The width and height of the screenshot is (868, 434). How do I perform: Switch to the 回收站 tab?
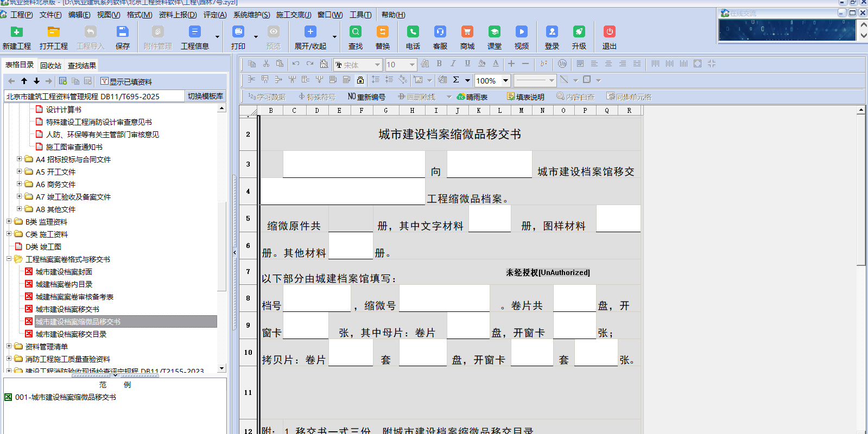(x=50, y=66)
